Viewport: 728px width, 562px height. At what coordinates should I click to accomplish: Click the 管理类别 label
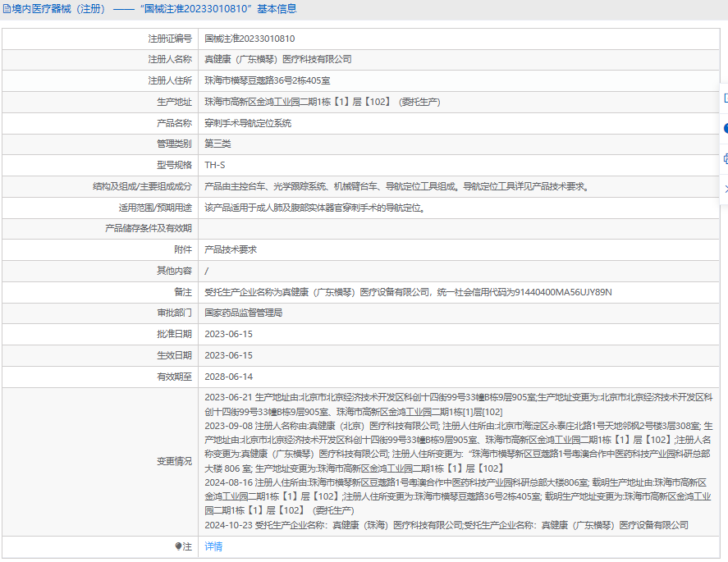(174, 144)
